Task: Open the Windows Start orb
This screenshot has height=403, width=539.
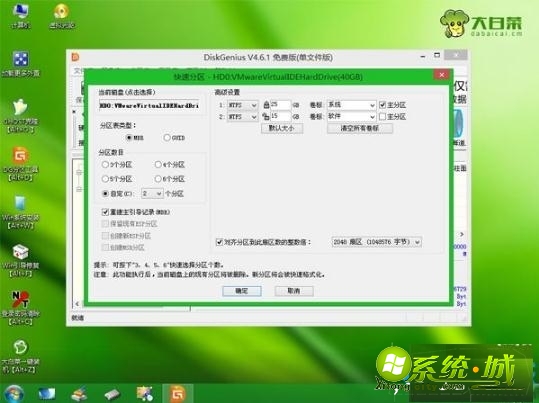Action: (x=13, y=394)
